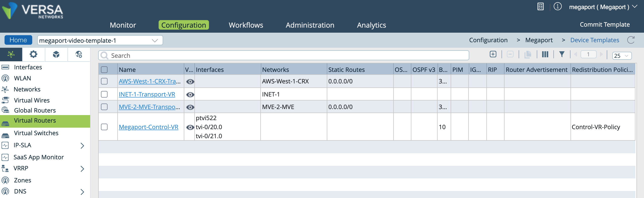The width and height of the screenshot is (644, 198).
Task: Open the column selector icon
Action: (x=545, y=54)
